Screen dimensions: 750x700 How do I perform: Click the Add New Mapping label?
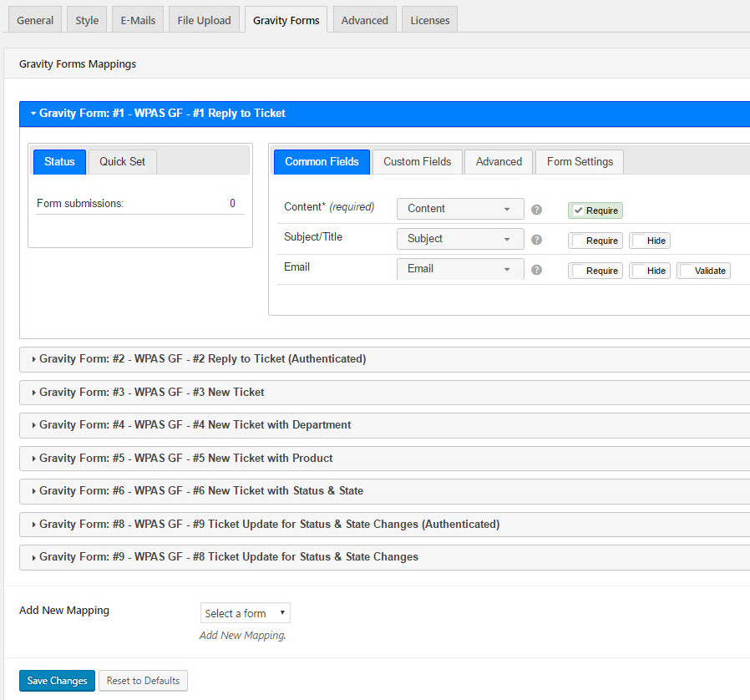pyautogui.click(x=64, y=611)
